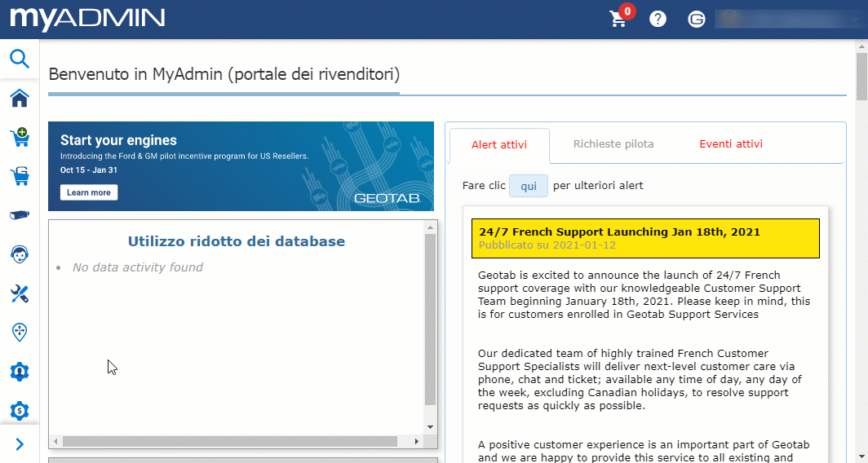Open the add-to-cart plus icon in sidebar
868x463 pixels.
(x=20, y=137)
